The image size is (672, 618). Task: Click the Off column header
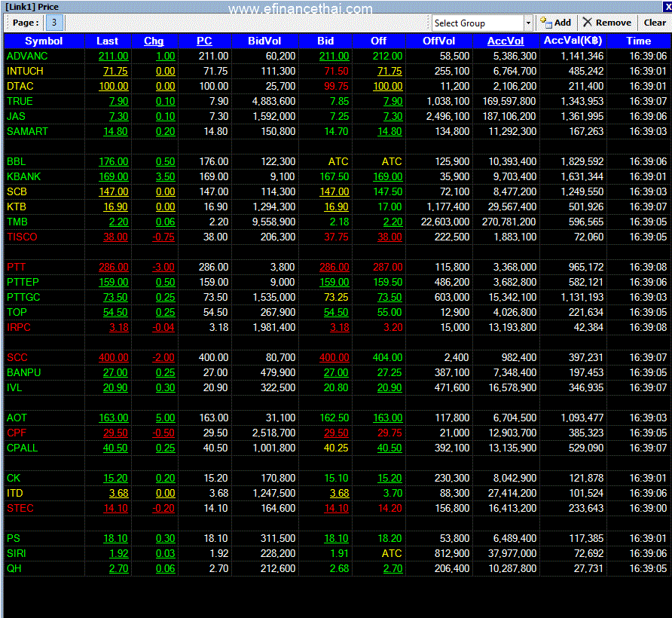(x=378, y=41)
